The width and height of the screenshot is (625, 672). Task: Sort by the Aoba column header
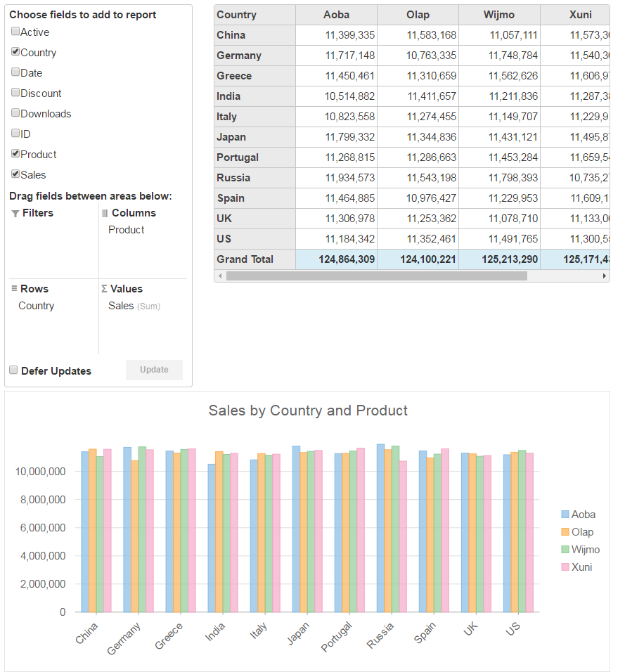click(336, 15)
